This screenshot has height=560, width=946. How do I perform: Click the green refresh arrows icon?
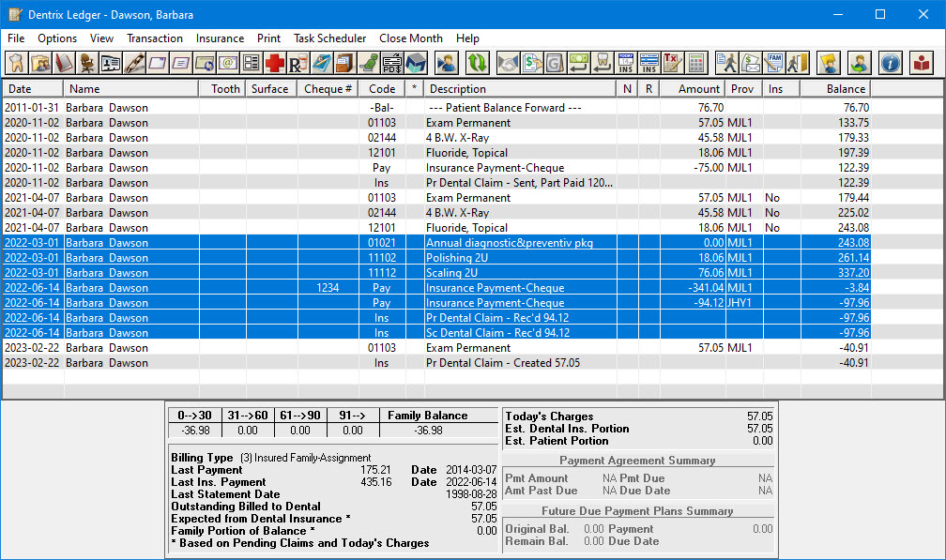tap(478, 63)
